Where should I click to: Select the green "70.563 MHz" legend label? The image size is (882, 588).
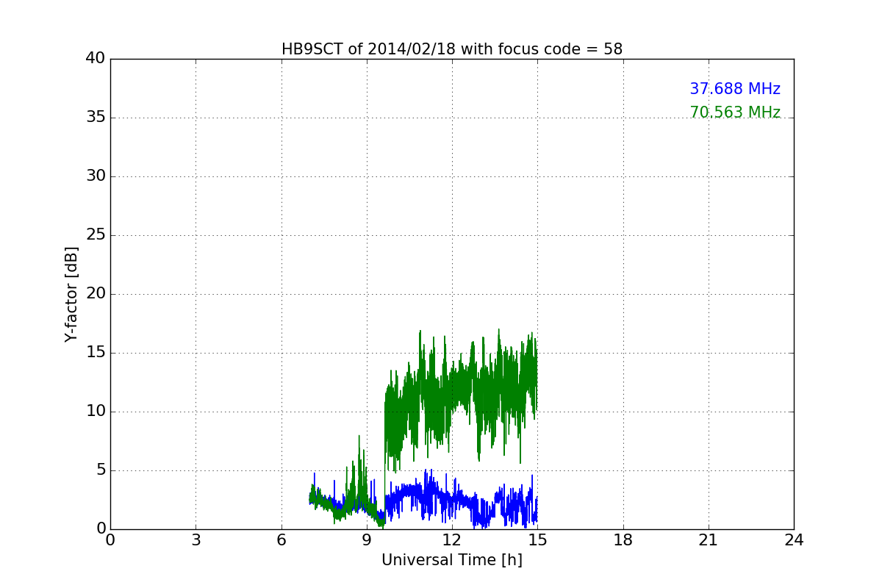point(735,112)
